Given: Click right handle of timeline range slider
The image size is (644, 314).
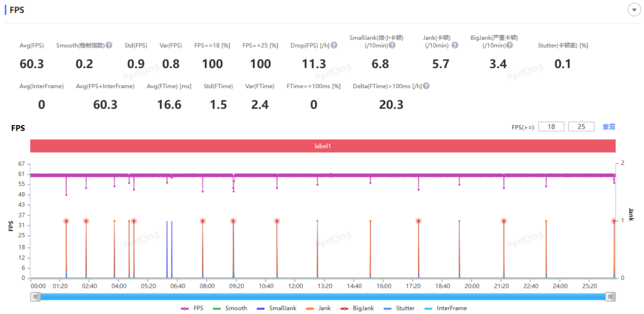Looking at the screenshot, I should pos(611,297).
